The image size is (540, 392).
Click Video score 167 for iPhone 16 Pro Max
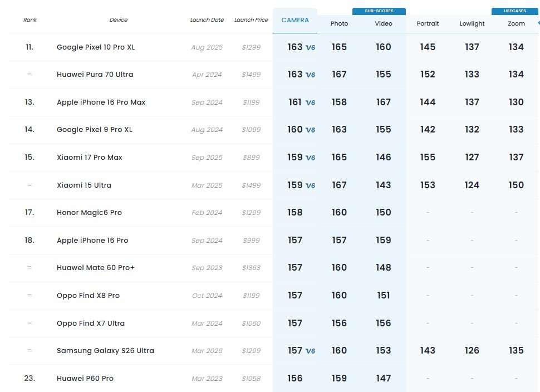point(384,102)
